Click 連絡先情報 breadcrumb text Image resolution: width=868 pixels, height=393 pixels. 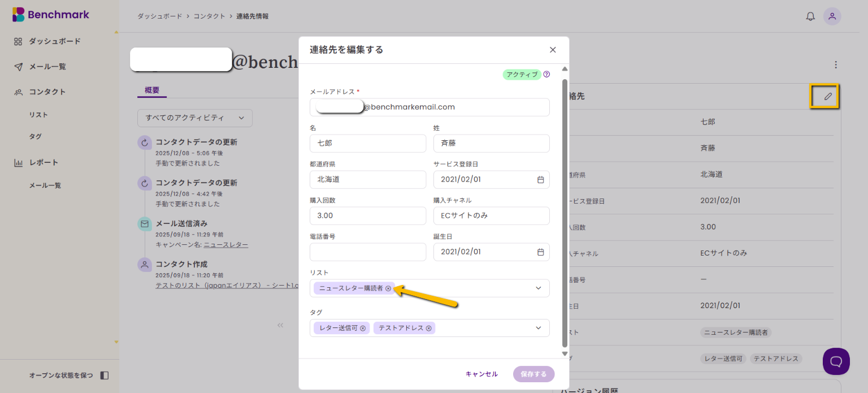click(x=252, y=16)
